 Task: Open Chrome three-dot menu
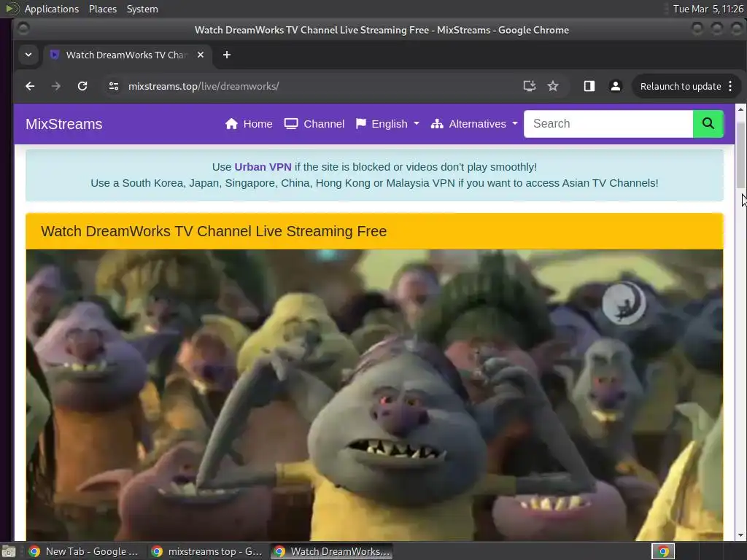[730, 86]
